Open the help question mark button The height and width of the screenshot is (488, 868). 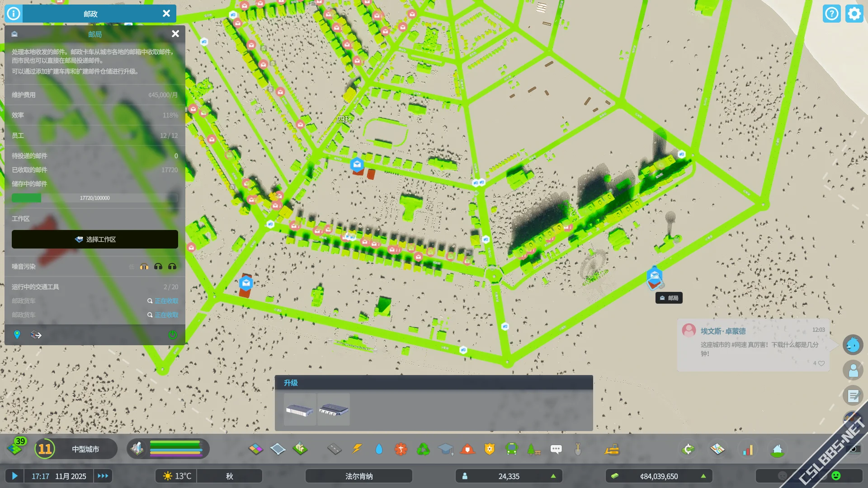click(832, 14)
